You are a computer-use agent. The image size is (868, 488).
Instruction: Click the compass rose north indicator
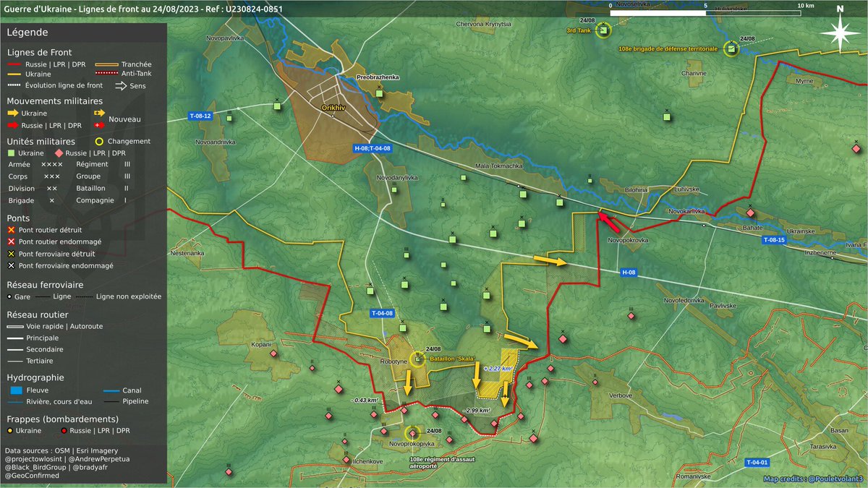tap(838, 31)
